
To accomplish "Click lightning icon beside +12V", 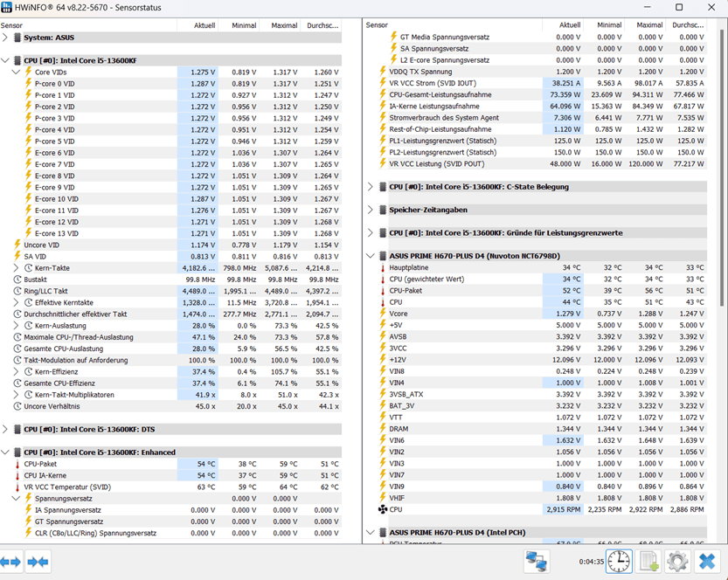I will click(x=383, y=360).
